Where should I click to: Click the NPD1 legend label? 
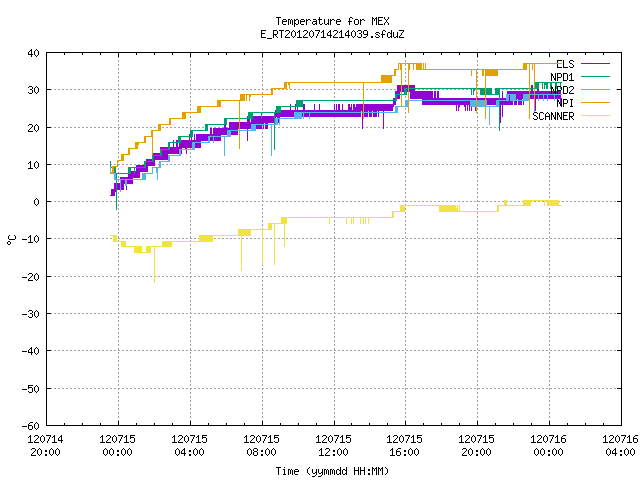(x=562, y=77)
